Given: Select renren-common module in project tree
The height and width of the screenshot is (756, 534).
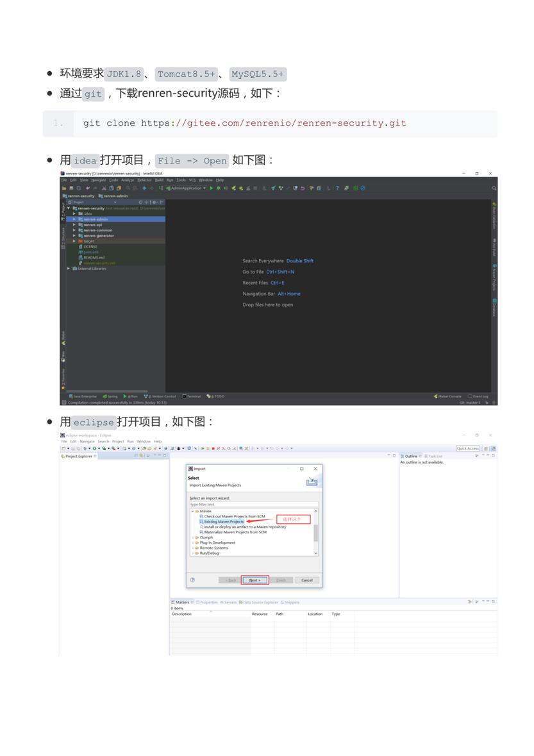Looking at the screenshot, I should [x=98, y=230].
